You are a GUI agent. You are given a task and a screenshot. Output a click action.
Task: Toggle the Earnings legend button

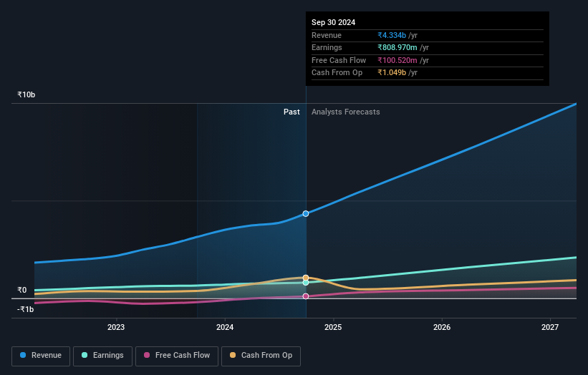click(102, 356)
